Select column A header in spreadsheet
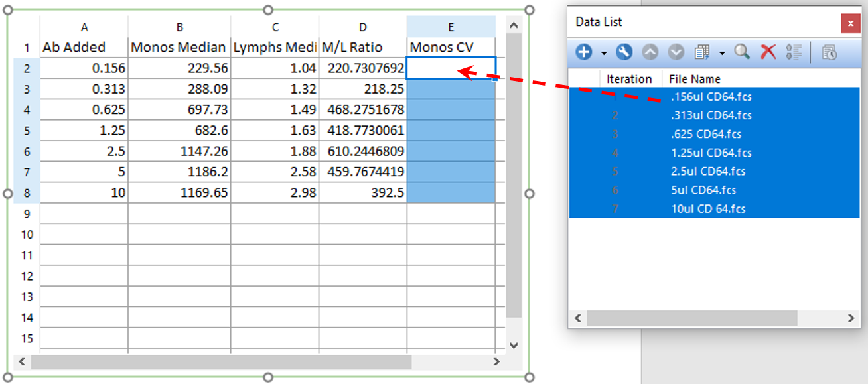 (x=84, y=27)
